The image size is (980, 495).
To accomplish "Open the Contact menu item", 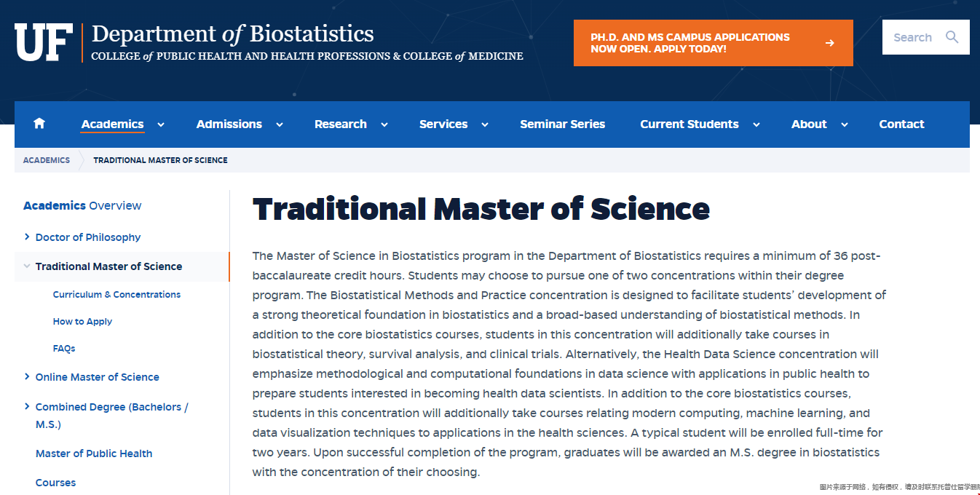I will pos(901,124).
